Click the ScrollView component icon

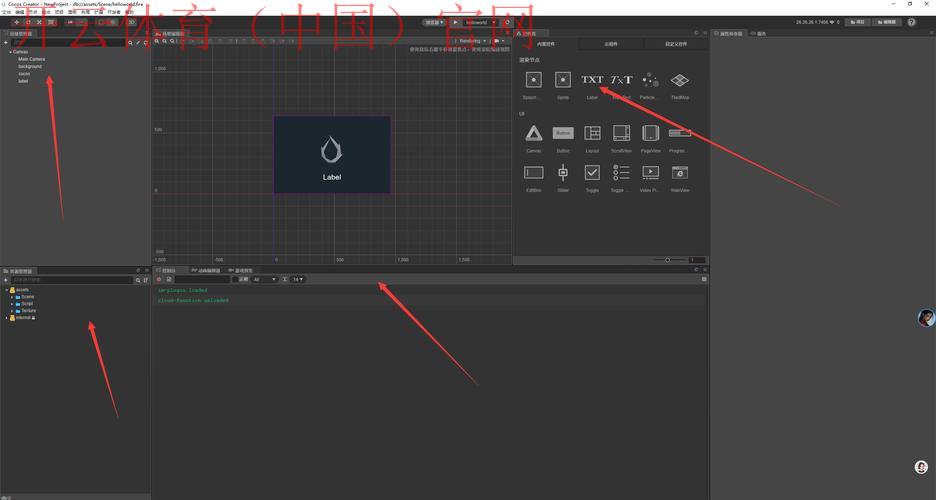click(x=621, y=133)
